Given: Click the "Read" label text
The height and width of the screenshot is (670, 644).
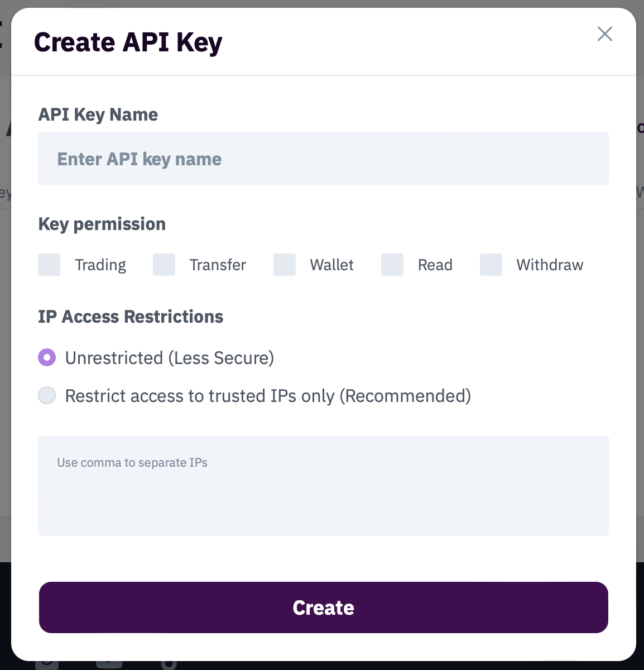Looking at the screenshot, I should coord(435,265).
